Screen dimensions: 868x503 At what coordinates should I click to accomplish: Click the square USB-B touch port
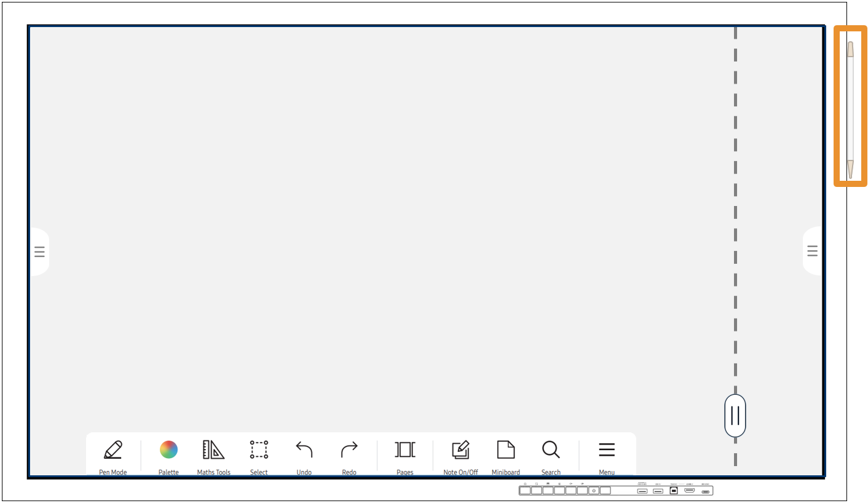[x=674, y=491]
